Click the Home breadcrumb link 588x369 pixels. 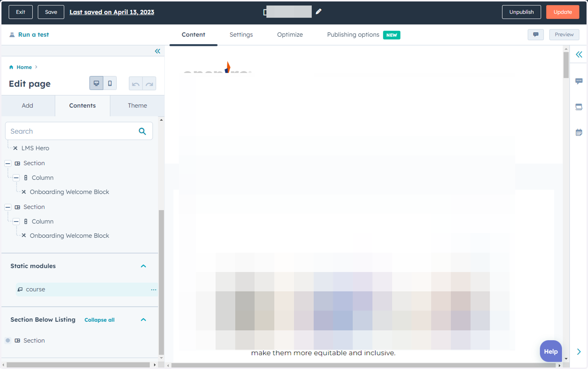pos(24,67)
